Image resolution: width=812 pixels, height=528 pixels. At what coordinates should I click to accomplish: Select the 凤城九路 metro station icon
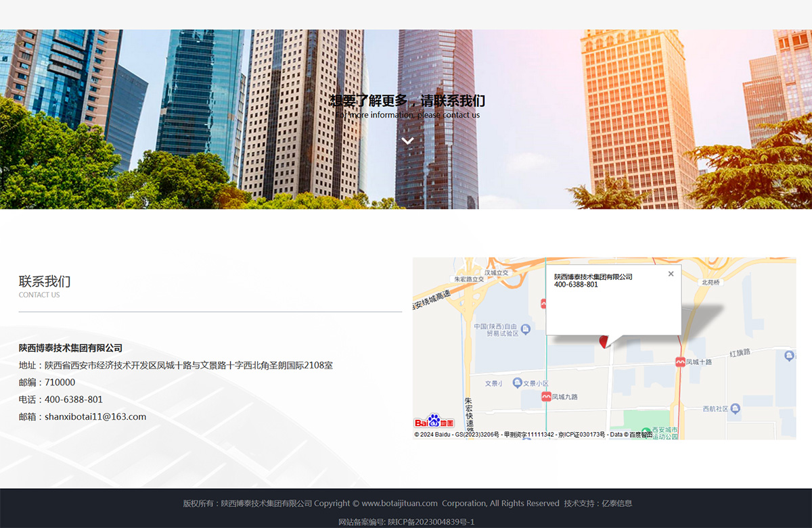click(545, 397)
